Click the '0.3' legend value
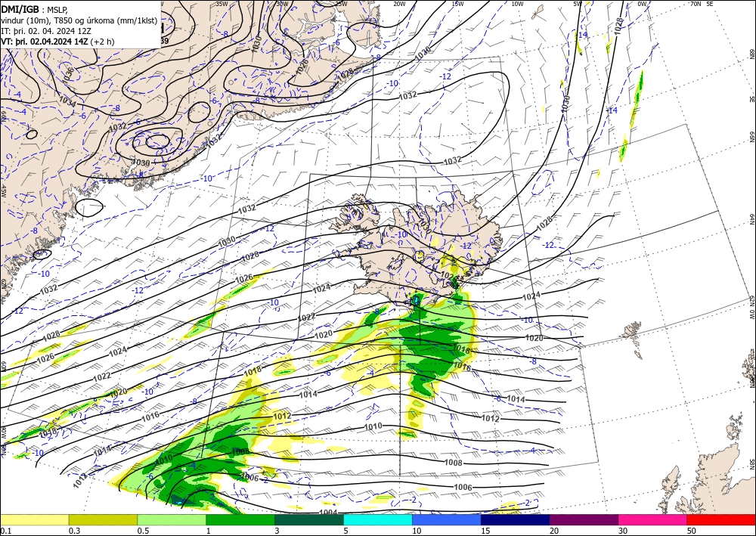Viewport: 756px width, 536px height. click(74, 530)
